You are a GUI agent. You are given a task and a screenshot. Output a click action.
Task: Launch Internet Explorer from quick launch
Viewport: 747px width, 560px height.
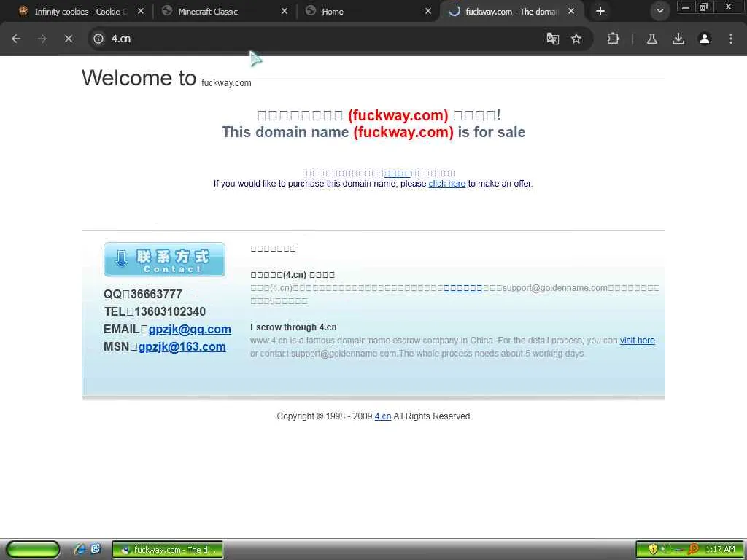click(x=80, y=550)
